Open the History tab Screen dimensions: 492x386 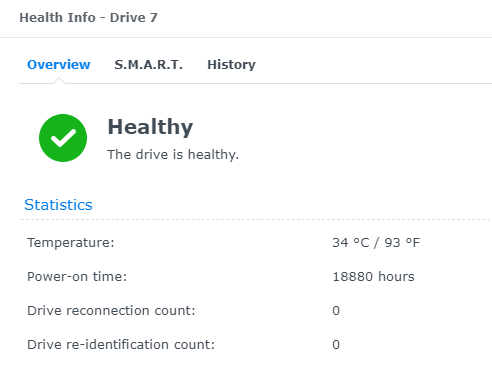click(x=231, y=65)
